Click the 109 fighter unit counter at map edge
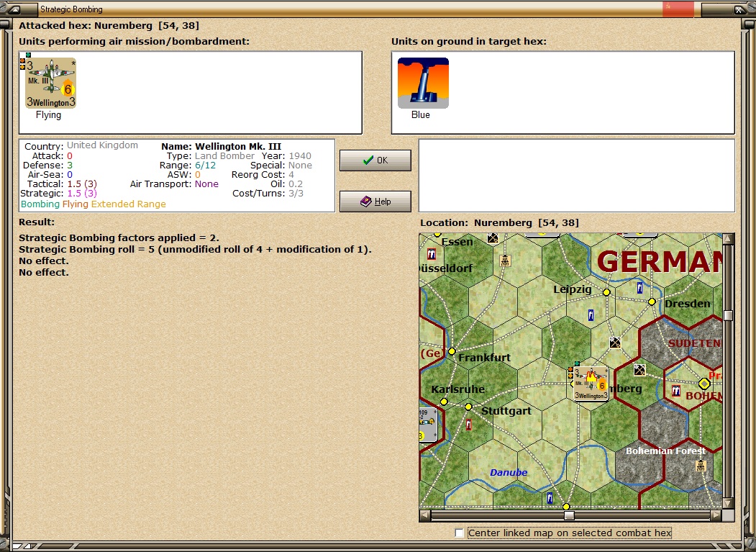Screen dimensions: 756x552 428,425
